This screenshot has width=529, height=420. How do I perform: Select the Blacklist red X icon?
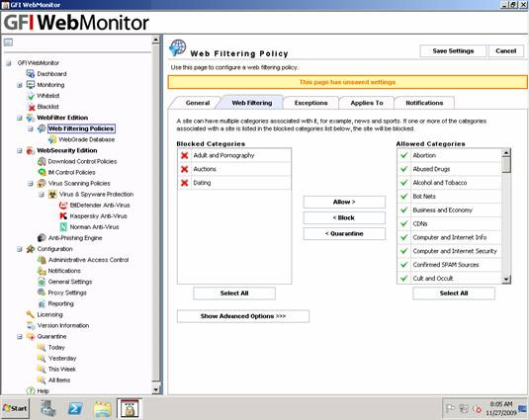[32, 107]
